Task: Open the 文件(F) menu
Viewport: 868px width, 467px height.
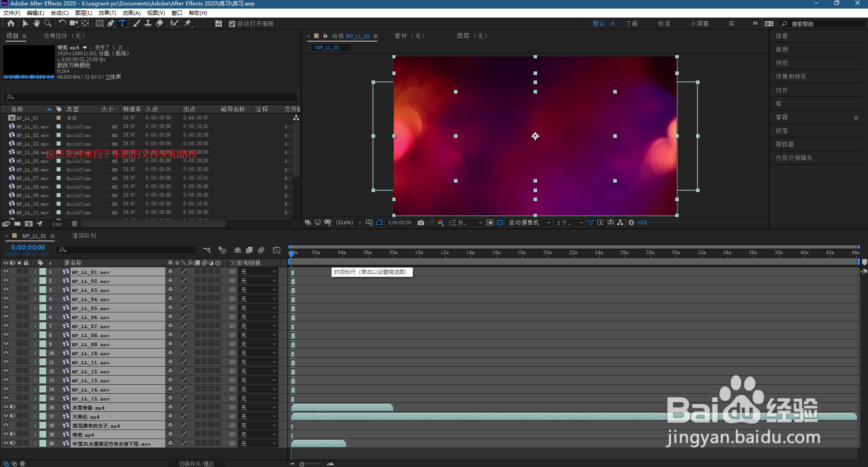Action: click(12, 13)
